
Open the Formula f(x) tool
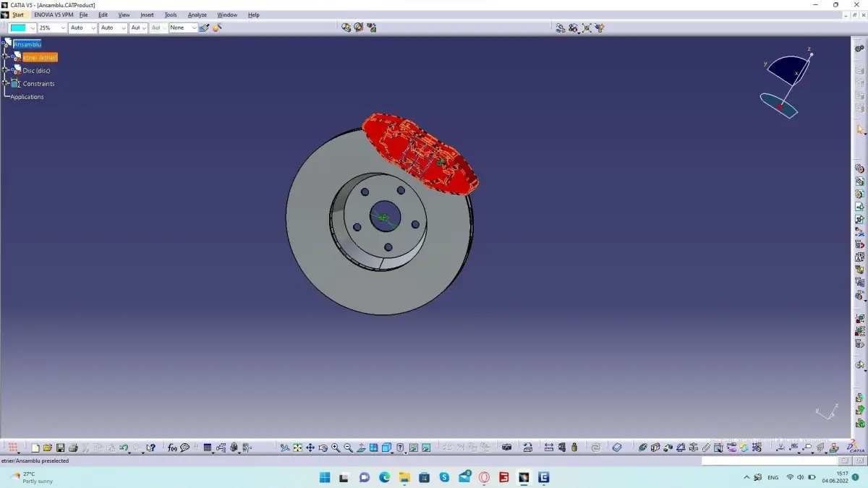coord(172,448)
